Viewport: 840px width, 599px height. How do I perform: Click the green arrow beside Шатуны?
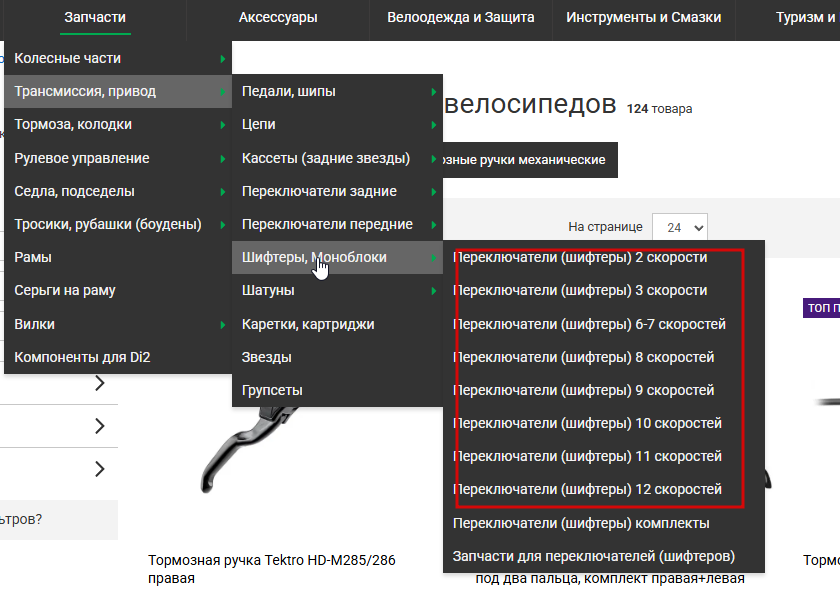tap(433, 291)
